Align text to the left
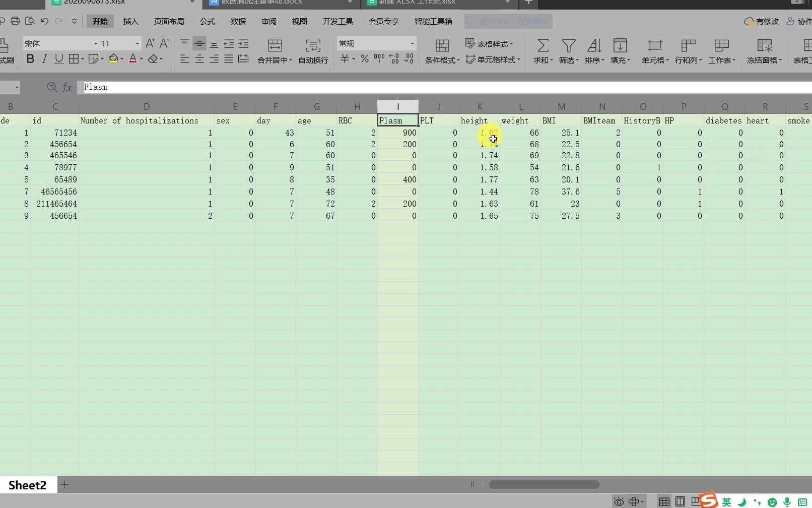 pyautogui.click(x=185, y=59)
